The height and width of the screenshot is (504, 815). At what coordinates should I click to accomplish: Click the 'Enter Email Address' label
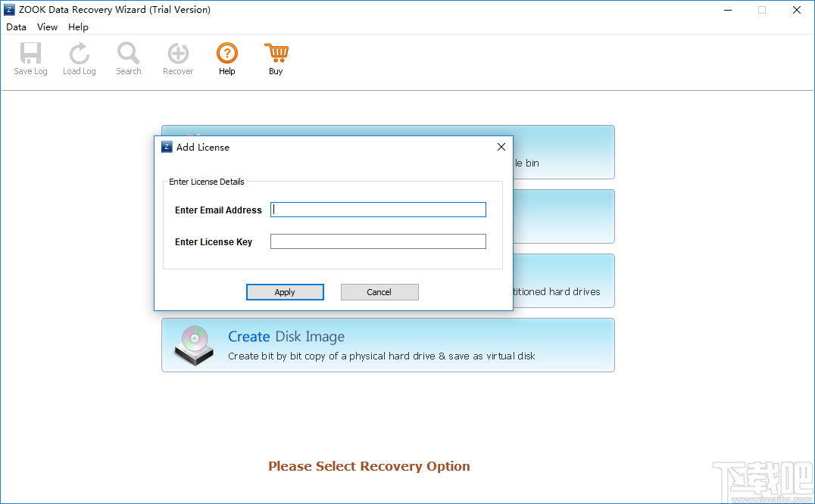(218, 210)
